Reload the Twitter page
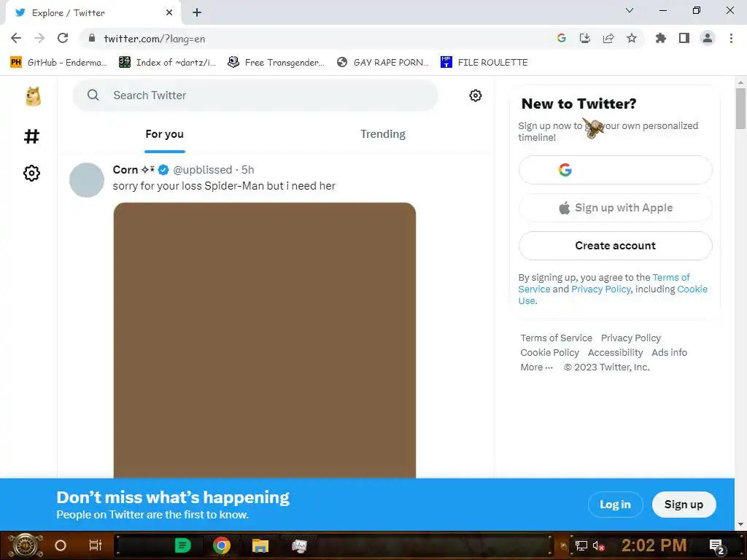The width and height of the screenshot is (747, 560). click(x=63, y=39)
